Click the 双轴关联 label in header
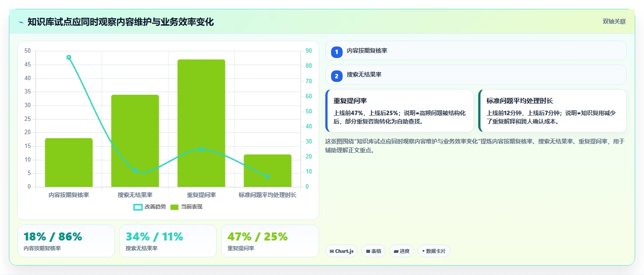 [614, 22]
